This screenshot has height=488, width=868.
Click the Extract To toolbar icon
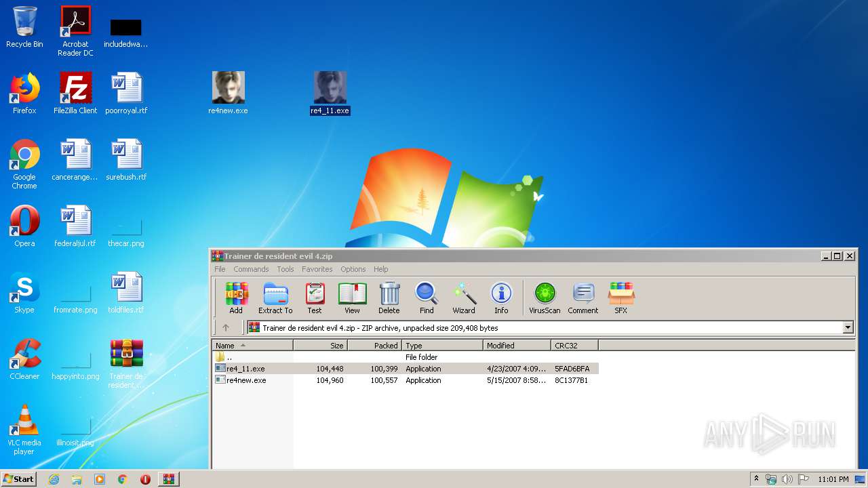pos(275,298)
